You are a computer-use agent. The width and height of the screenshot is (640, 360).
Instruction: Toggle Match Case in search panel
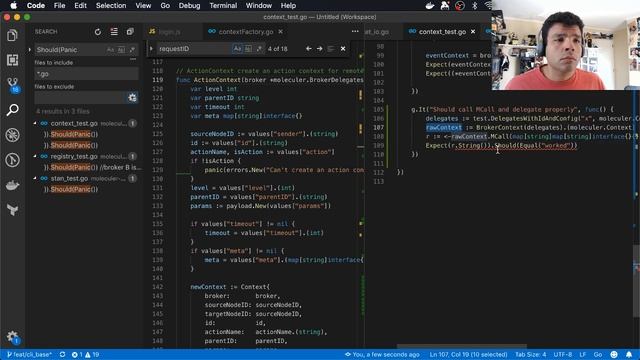(110, 50)
